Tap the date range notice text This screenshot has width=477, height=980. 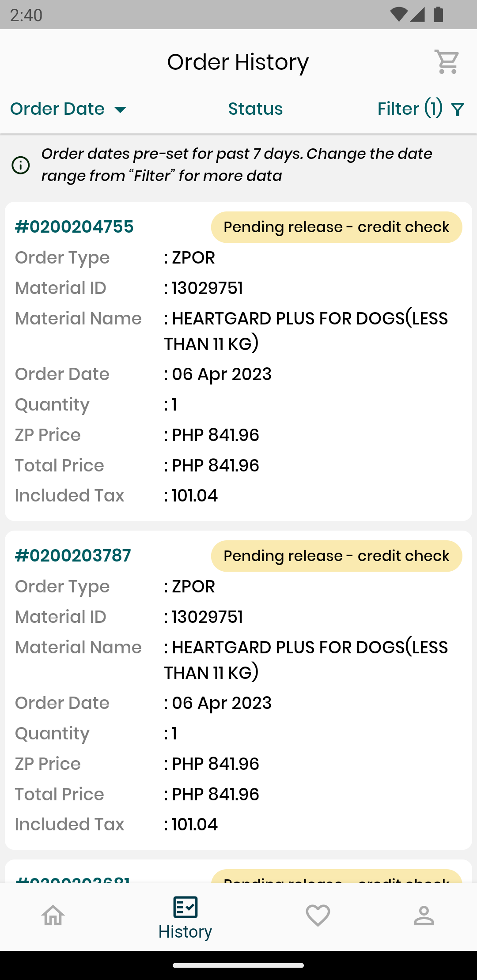[x=237, y=165]
